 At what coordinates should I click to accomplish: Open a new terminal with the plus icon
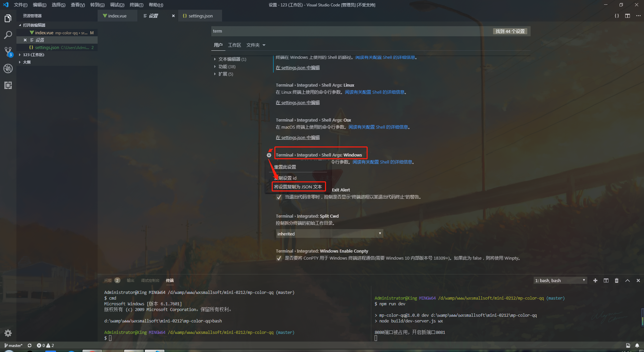(595, 280)
